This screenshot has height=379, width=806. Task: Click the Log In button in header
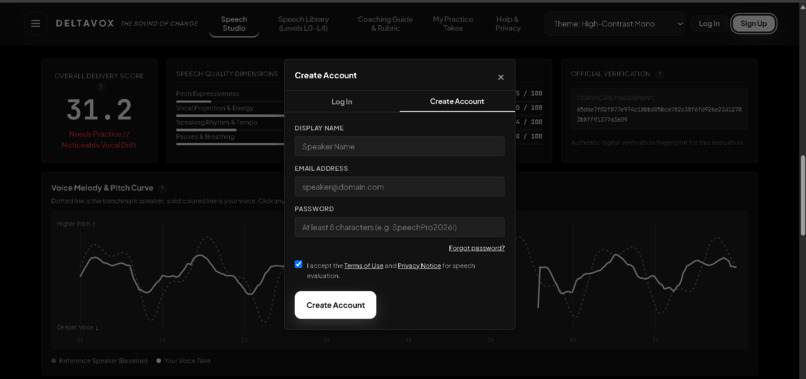[x=709, y=24]
